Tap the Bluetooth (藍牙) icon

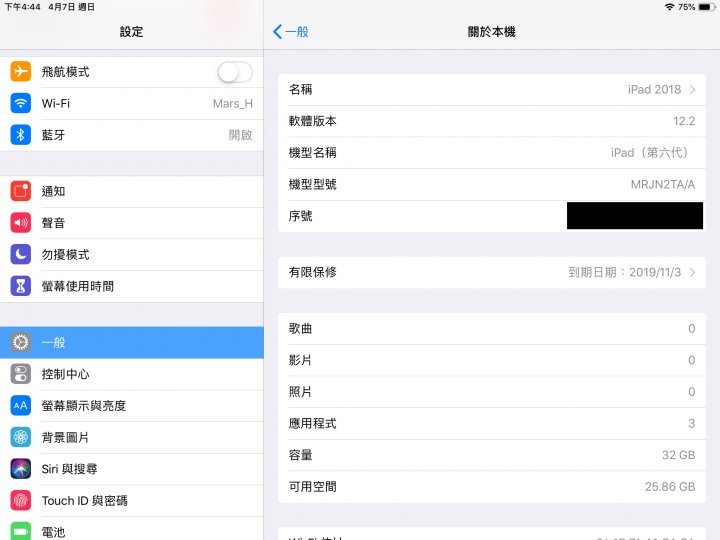click(21, 135)
